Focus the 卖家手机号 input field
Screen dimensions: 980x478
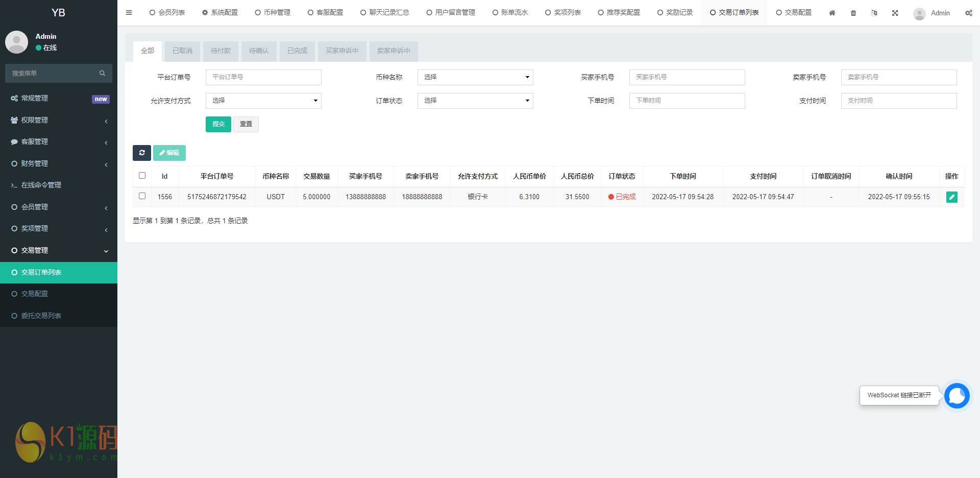point(899,77)
